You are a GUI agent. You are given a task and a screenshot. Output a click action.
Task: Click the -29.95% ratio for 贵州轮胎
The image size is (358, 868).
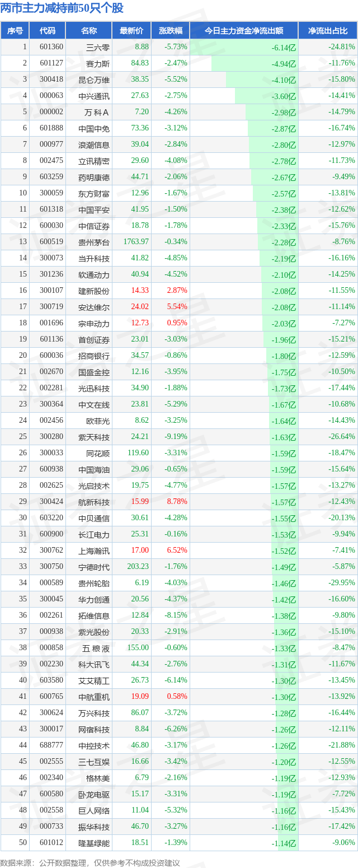342,583
